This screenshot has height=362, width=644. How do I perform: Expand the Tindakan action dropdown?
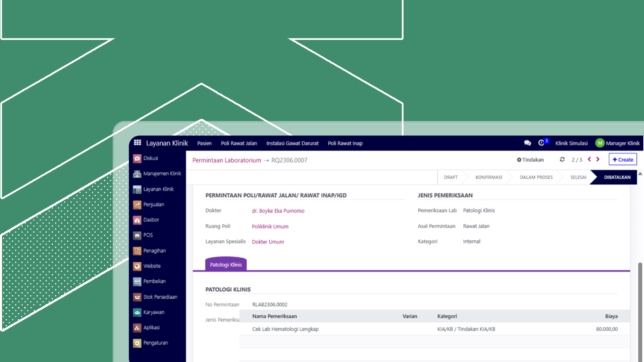[x=530, y=160]
